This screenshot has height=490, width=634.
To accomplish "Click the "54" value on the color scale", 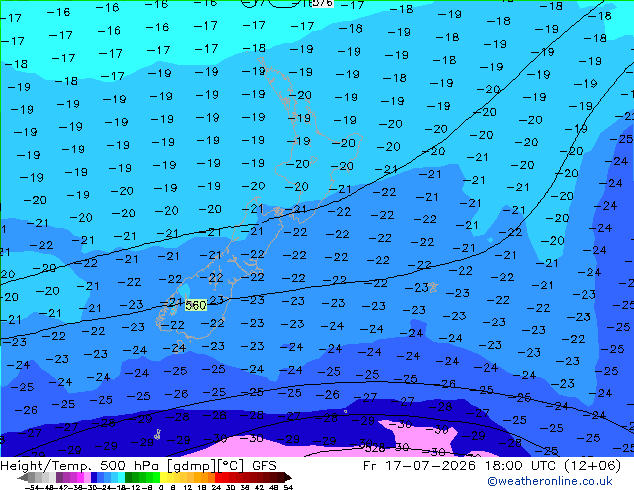I will (x=289, y=488).
